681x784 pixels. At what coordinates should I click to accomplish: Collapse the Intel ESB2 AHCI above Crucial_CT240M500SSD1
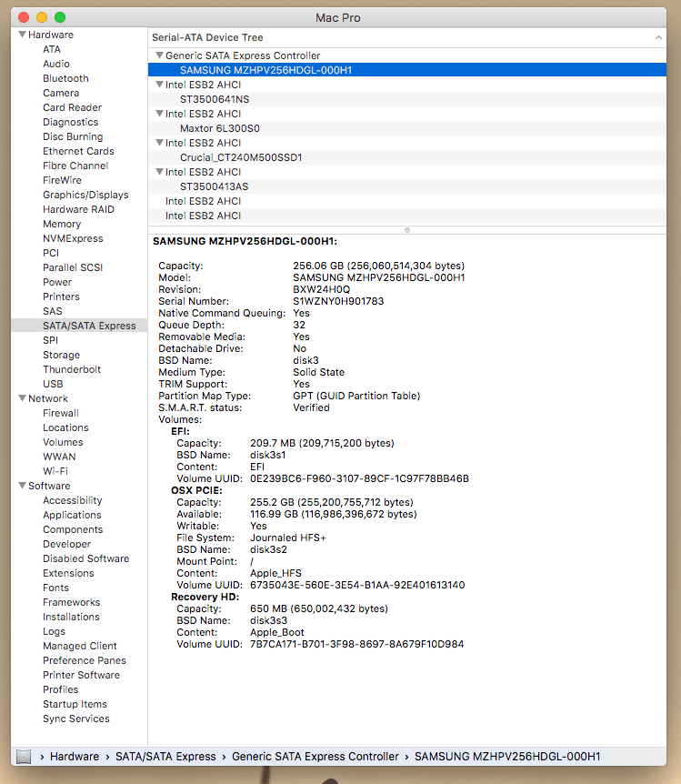click(159, 143)
